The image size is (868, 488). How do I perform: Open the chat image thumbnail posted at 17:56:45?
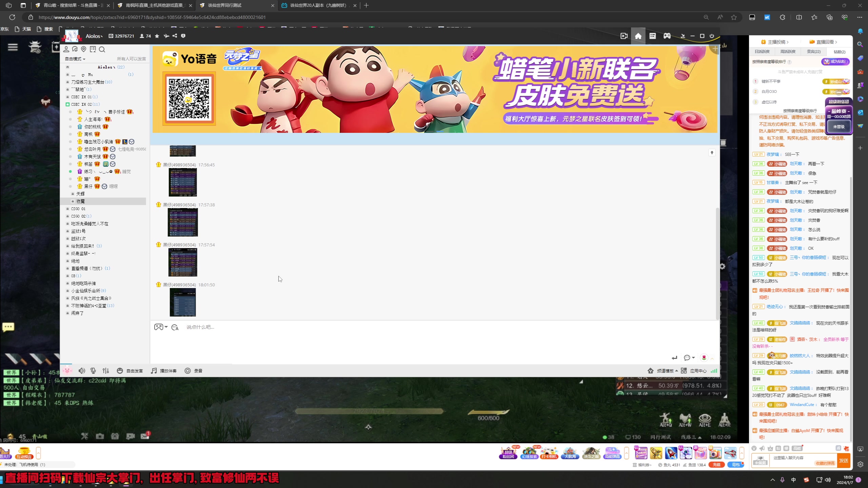click(x=183, y=182)
